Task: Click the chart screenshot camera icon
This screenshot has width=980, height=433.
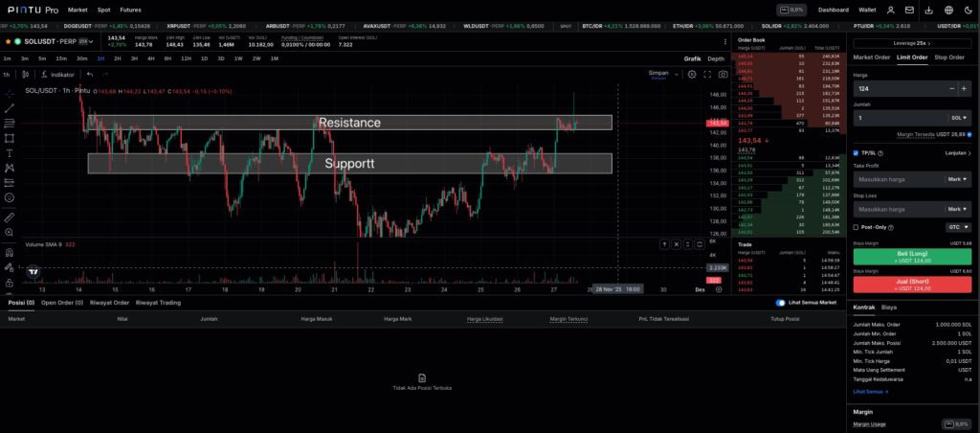Action: [722, 74]
